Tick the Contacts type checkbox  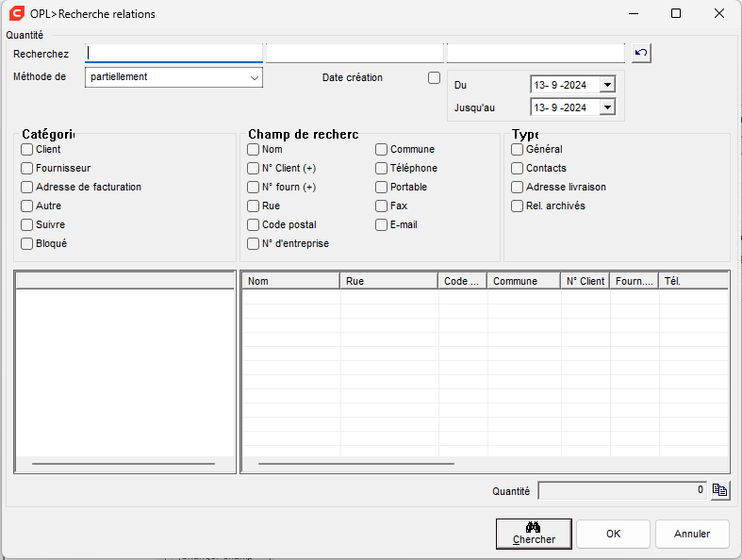[x=518, y=169]
